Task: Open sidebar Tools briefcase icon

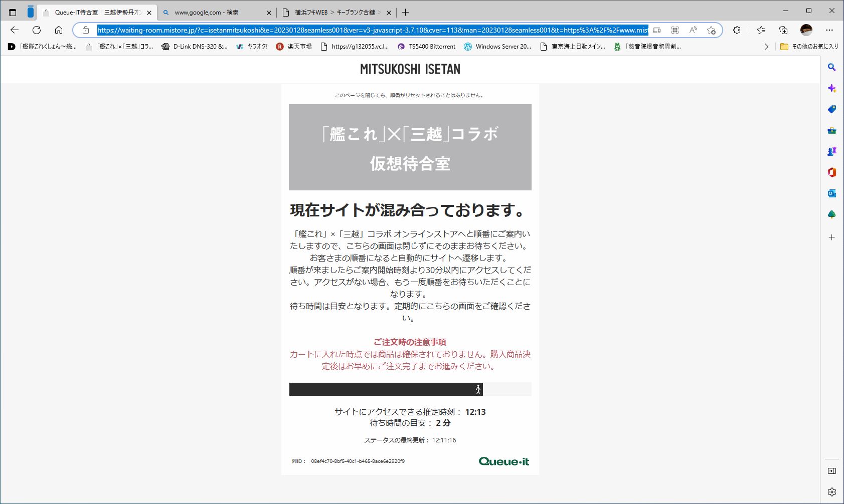Action: point(832,130)
